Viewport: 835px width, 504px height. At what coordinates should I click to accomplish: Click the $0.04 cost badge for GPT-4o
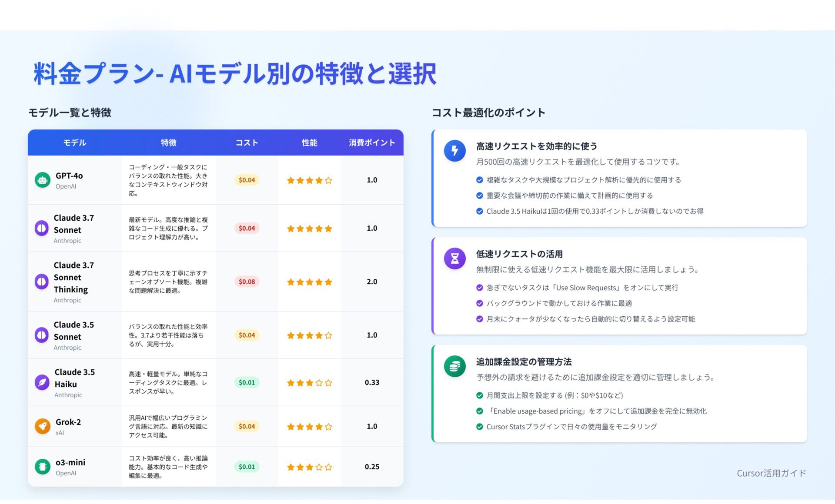247,180
